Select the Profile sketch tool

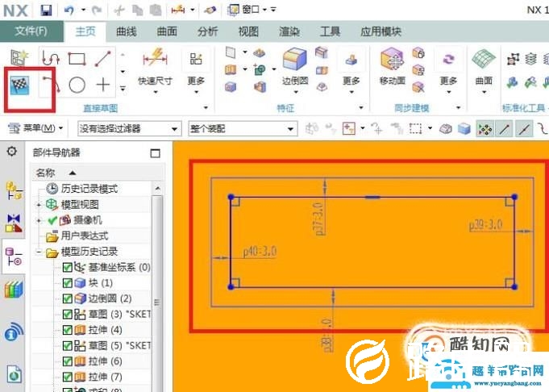[51, 58]
